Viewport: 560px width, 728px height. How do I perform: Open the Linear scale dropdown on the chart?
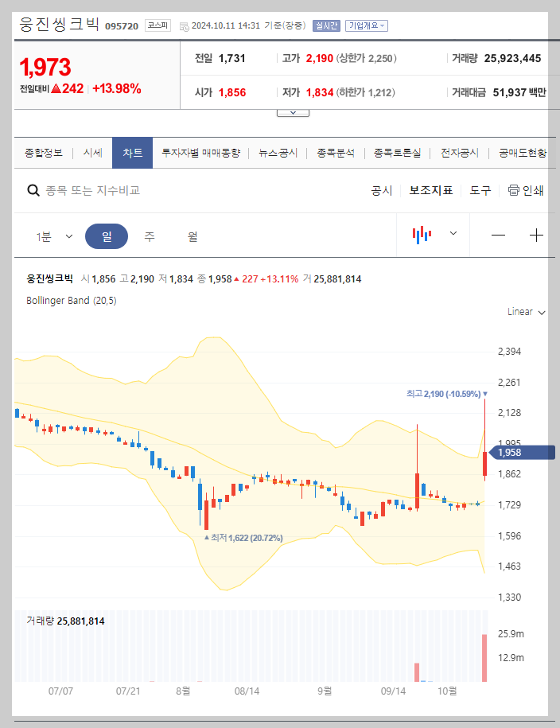(x=524, y=312)
